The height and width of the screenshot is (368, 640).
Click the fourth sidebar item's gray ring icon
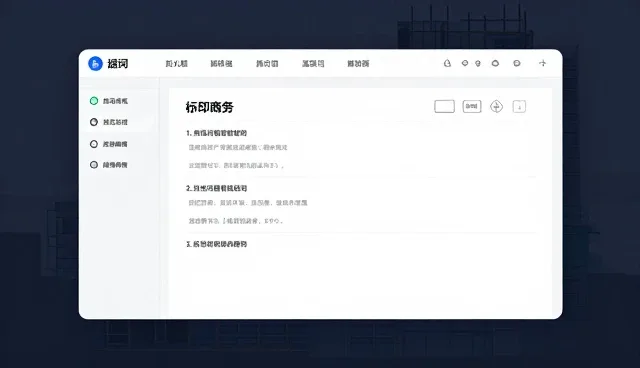94,165
